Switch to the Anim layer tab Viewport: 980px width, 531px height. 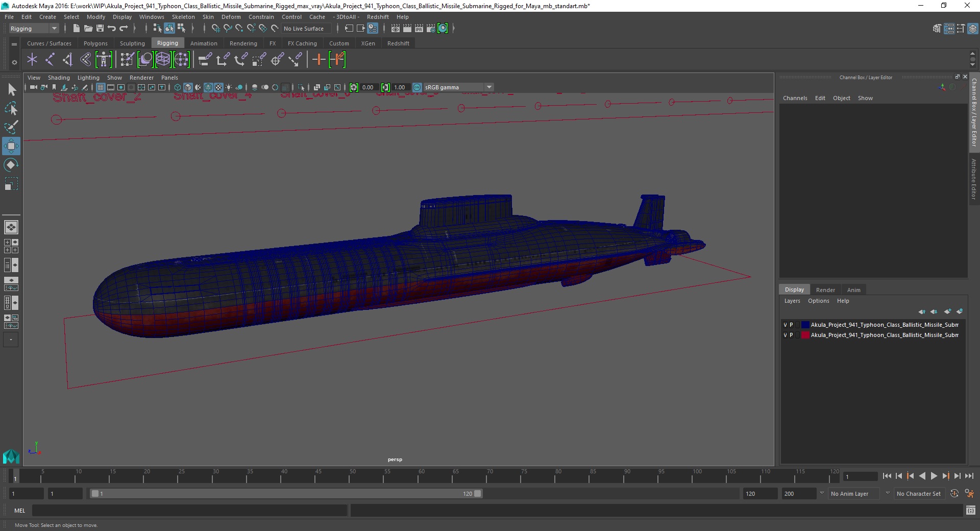pyautogui.click(x=853, y=290)
